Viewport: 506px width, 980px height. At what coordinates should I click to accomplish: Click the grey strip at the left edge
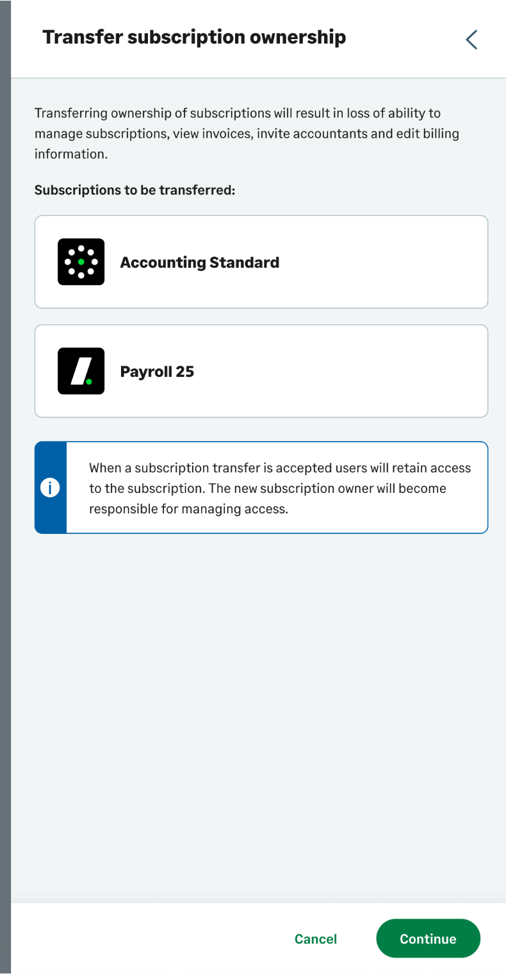pyautogui.click(x=5, y=487)
